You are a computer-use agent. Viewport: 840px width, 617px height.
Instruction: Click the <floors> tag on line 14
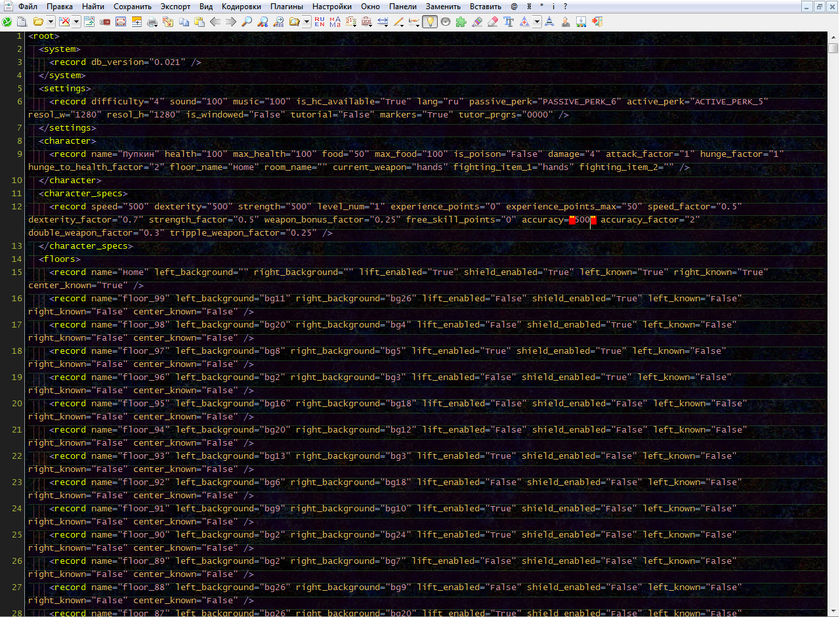(60, 259)
